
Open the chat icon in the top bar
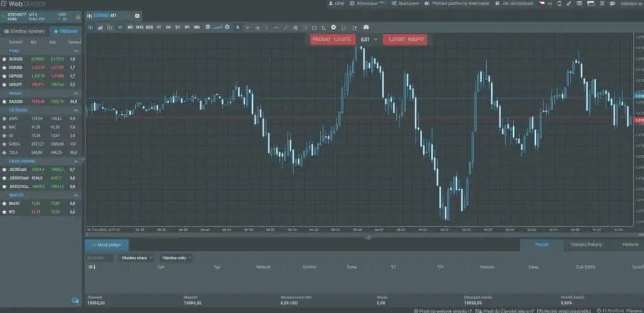[613, 3]
